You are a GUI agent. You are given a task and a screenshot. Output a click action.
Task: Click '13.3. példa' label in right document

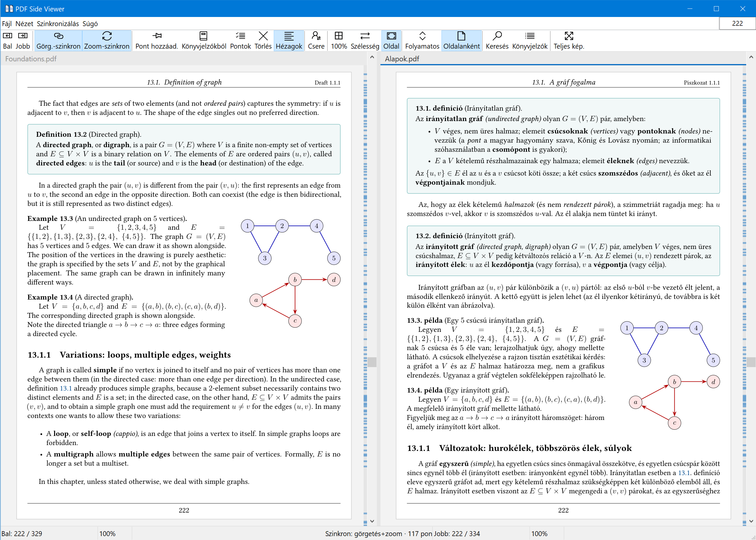(424, 320)
